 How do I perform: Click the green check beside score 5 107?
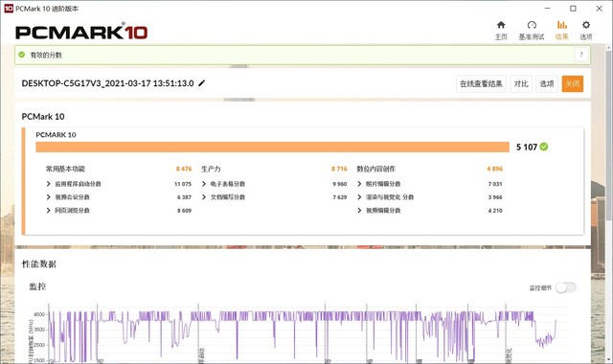(x=544, y=147)
